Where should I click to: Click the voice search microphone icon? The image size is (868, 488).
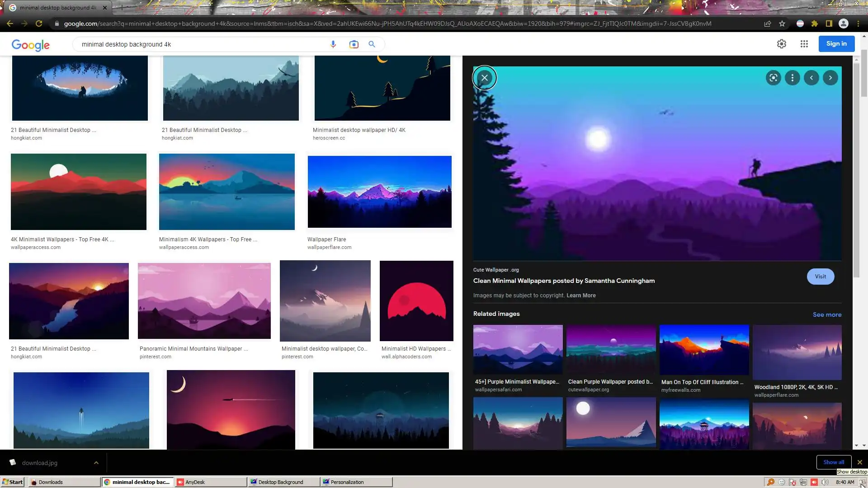(x=333, y=44)
